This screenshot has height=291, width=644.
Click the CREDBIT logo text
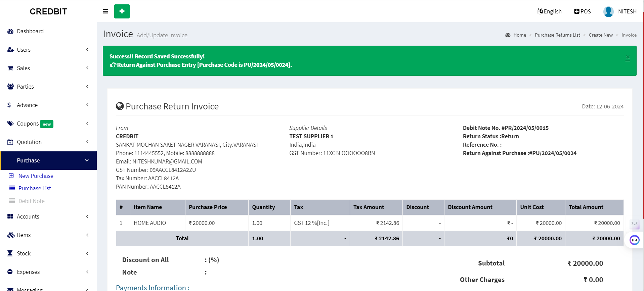point(48,11)
